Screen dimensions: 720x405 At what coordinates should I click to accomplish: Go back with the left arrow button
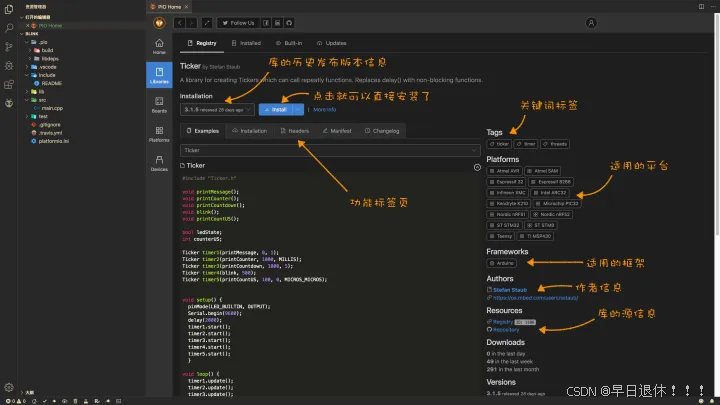pos(180,23)
